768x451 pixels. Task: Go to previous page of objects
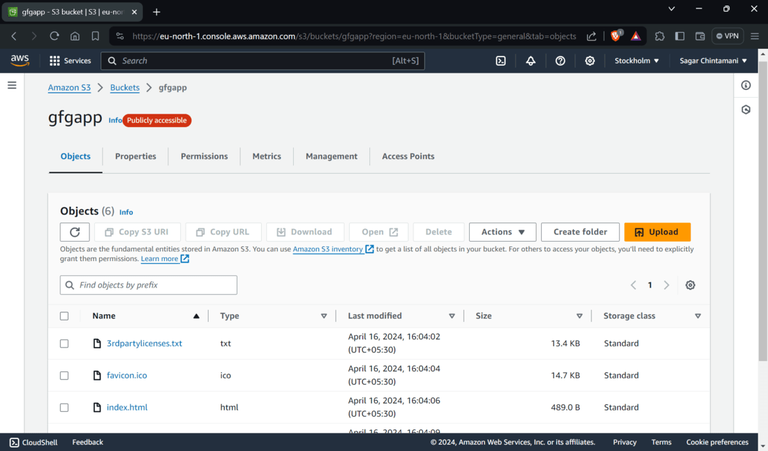pyautogui.click(x=633, y=285)
